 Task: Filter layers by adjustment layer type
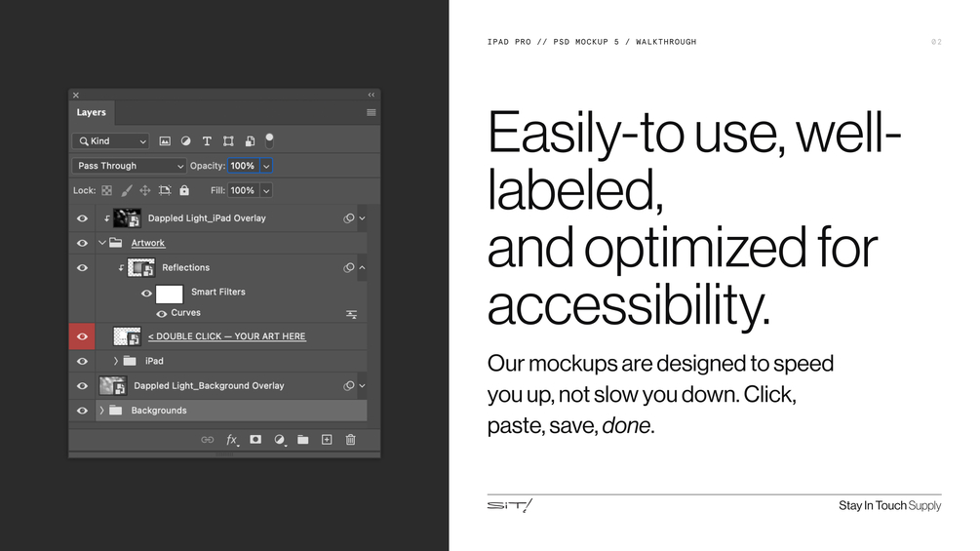coord(185,141)
